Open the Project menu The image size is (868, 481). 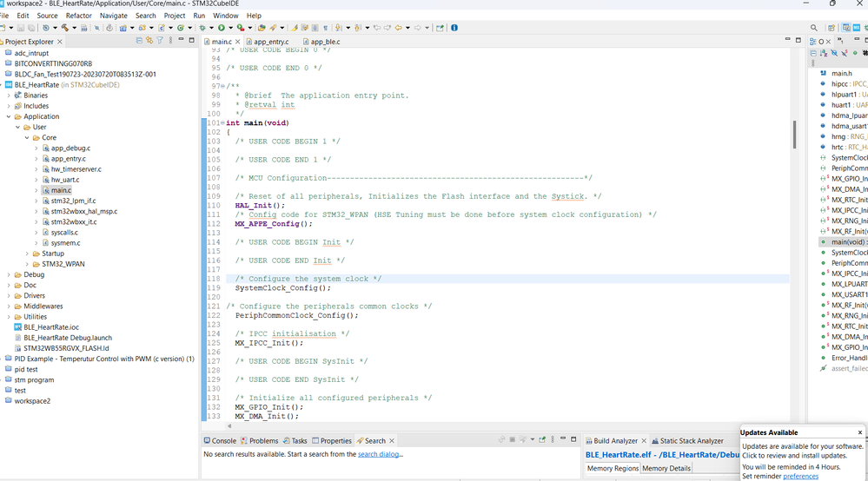(x=175, y=16)
